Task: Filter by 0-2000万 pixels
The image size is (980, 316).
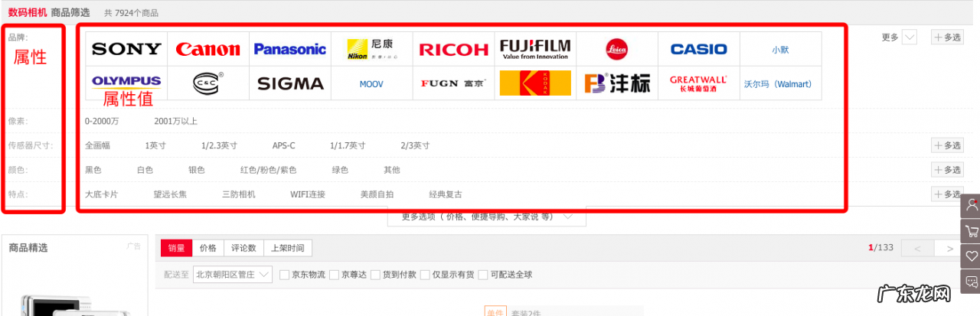Action: (x=102, y=121)
